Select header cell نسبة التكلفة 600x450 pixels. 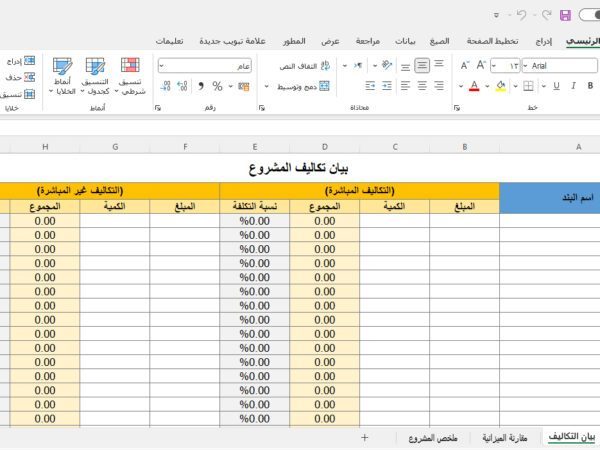point(254,207)
